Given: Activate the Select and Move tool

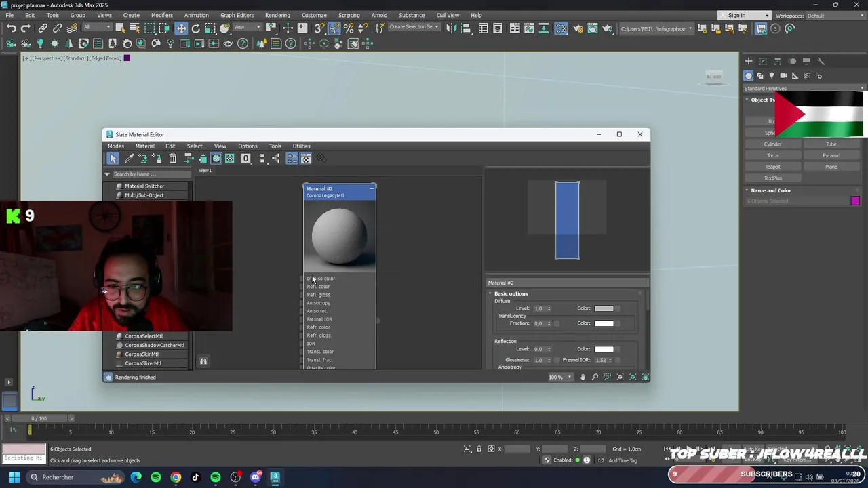Looking at the screenshot, I should pyautogui.click(x=181, y=28).
